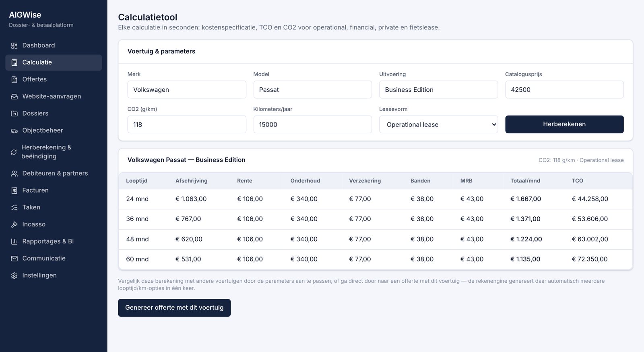Click afschrijving € 1.063,00 value

coord(191,199)
